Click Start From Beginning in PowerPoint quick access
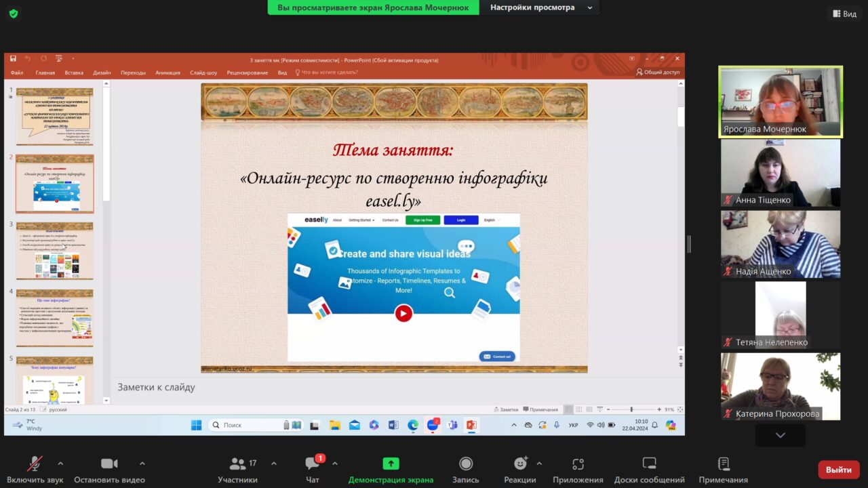The image size is (868, 488). coord(58,59)
